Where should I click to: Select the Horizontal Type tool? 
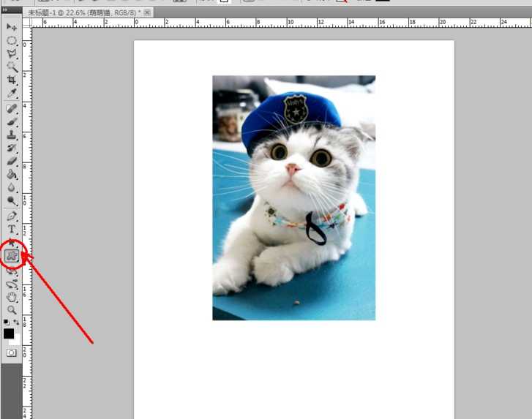click(12, 230)
